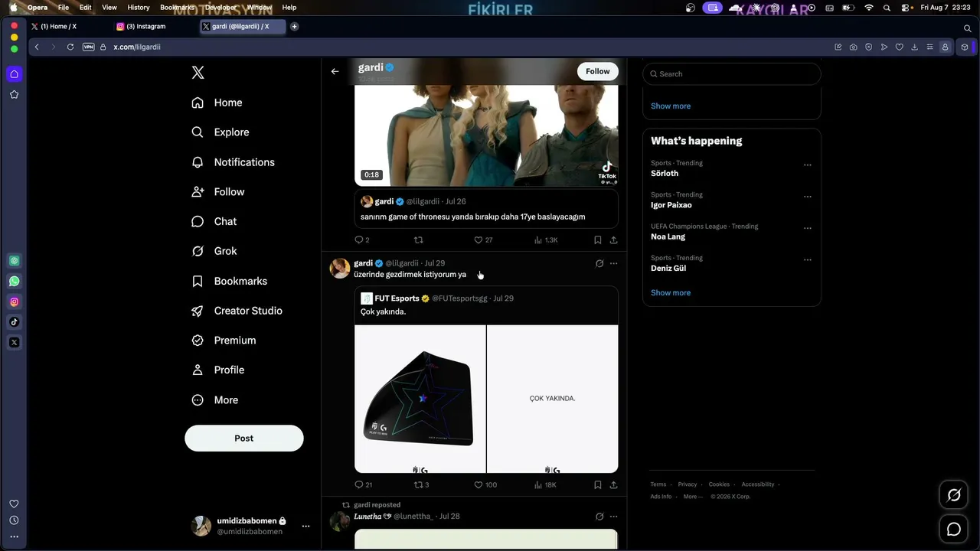Screen dimensions: 980x551
Task: Open the Opera extensions cube icon
Action: [965, 47]
